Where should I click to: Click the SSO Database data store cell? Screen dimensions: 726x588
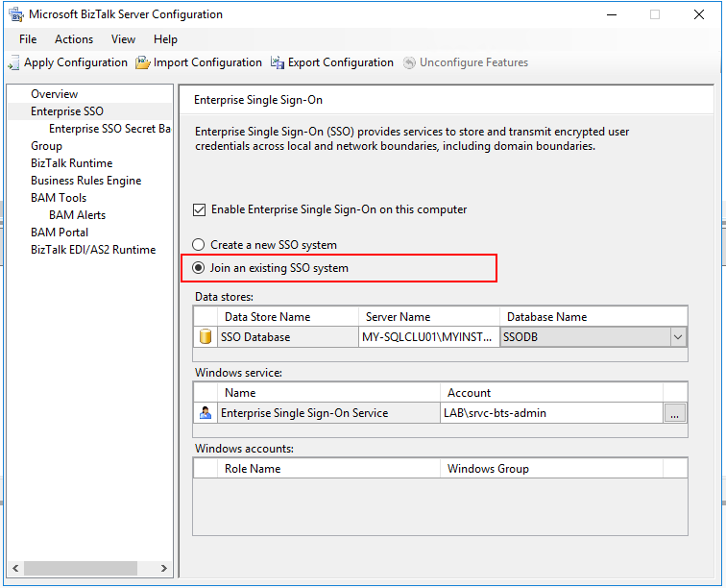click(x=287, y=337)
